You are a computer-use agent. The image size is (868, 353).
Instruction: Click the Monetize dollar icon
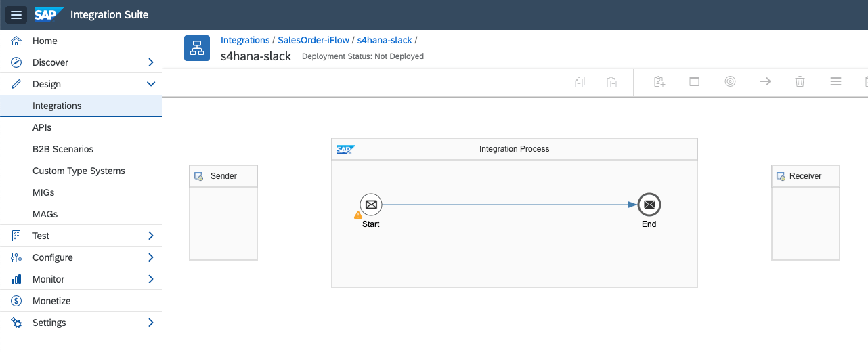17,301
